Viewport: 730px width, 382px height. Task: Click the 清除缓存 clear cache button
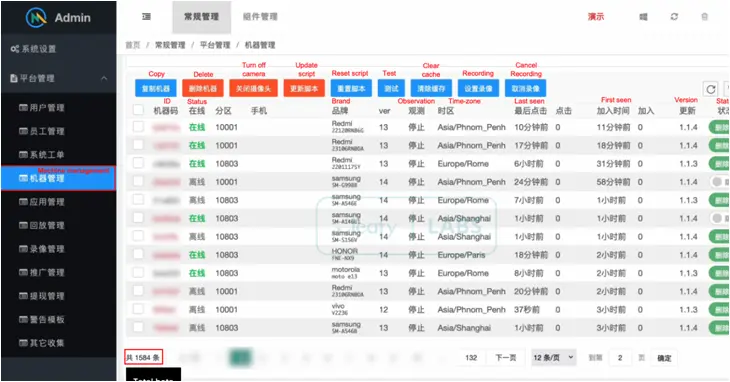click(431, 88)
